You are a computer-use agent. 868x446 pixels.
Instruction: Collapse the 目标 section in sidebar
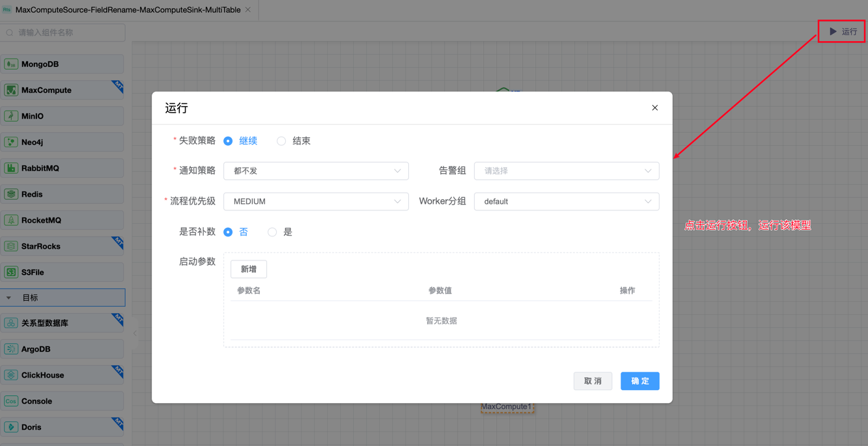tap(9, 298)
